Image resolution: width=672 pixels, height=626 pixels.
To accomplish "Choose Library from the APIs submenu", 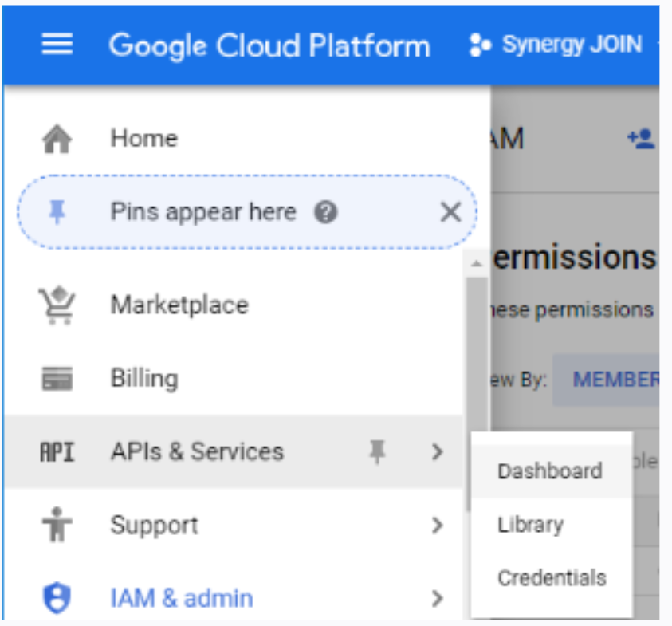I will (x=551, y=525).
